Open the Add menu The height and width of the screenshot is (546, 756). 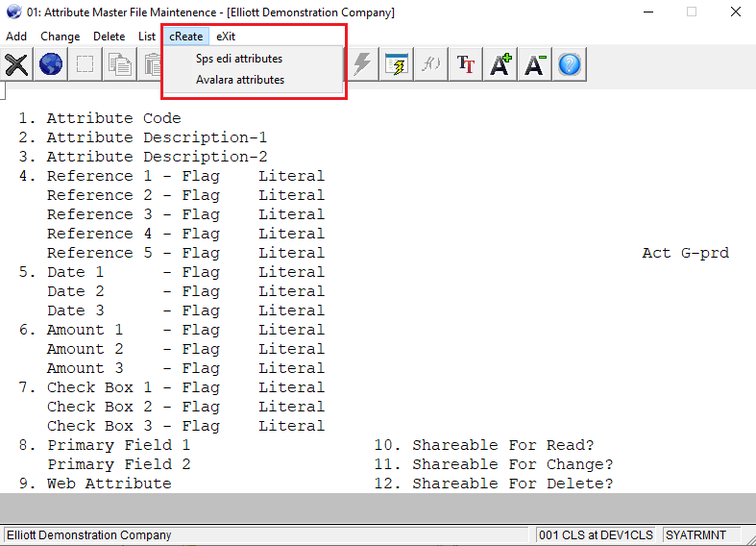(16, 36)
